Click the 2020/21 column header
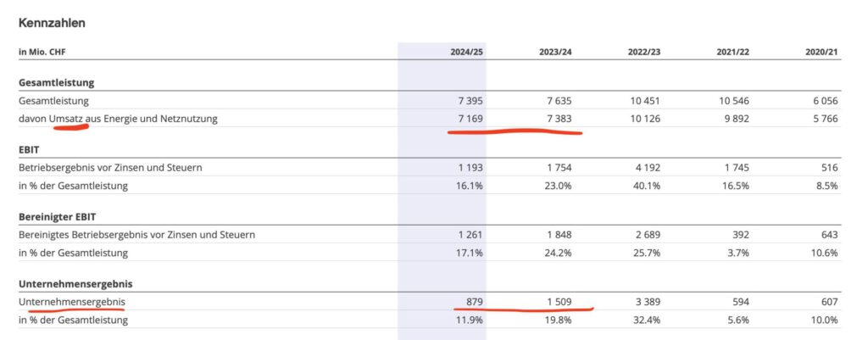This screenshot has height=340, width=868. [821, 52]
